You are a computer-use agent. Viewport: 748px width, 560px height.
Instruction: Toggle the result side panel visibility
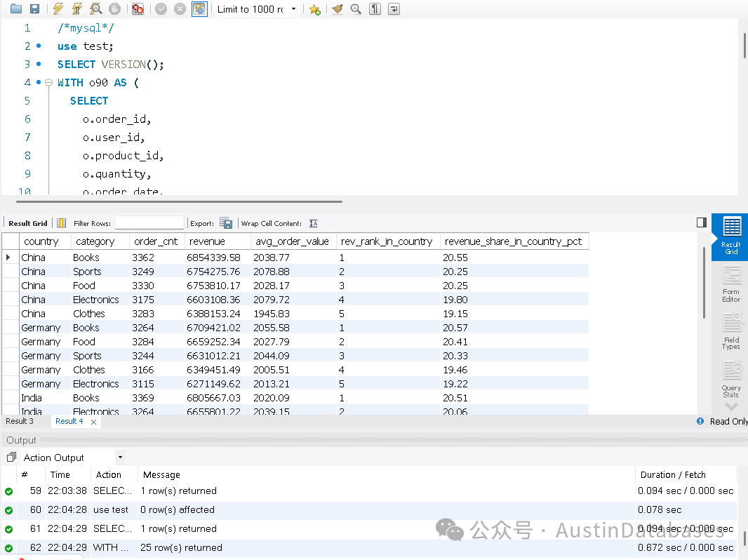[701, 222]
